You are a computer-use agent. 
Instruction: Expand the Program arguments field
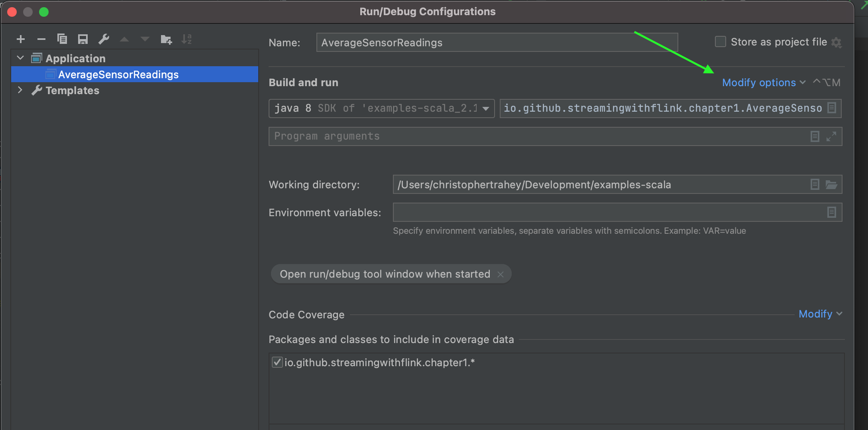[x=831, y=136]
